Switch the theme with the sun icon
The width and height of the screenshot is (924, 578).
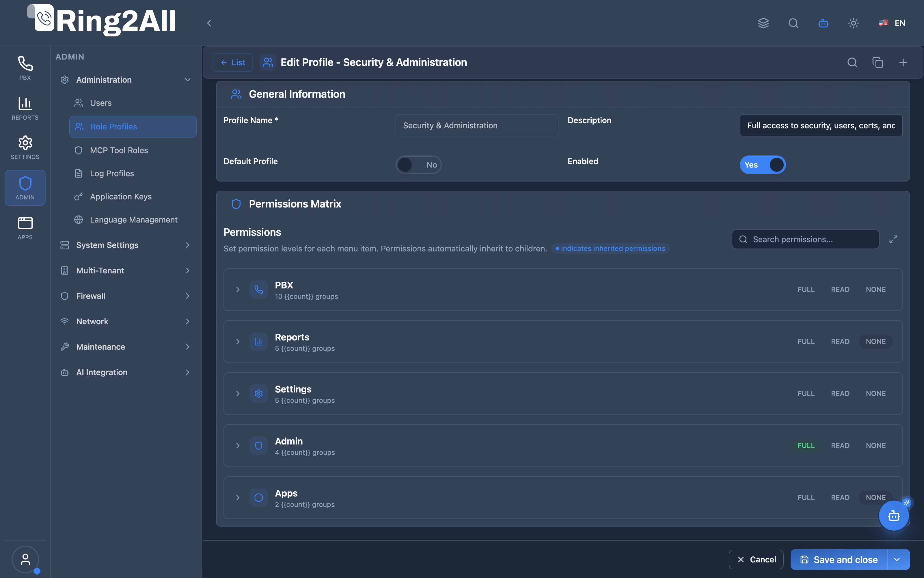point(853,23)
